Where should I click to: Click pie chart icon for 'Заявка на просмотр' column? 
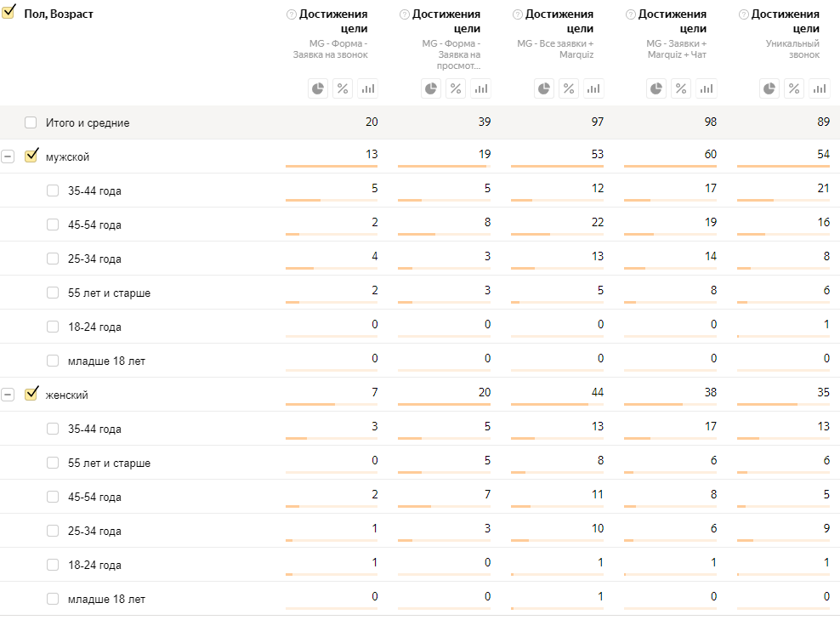(431, 88)
